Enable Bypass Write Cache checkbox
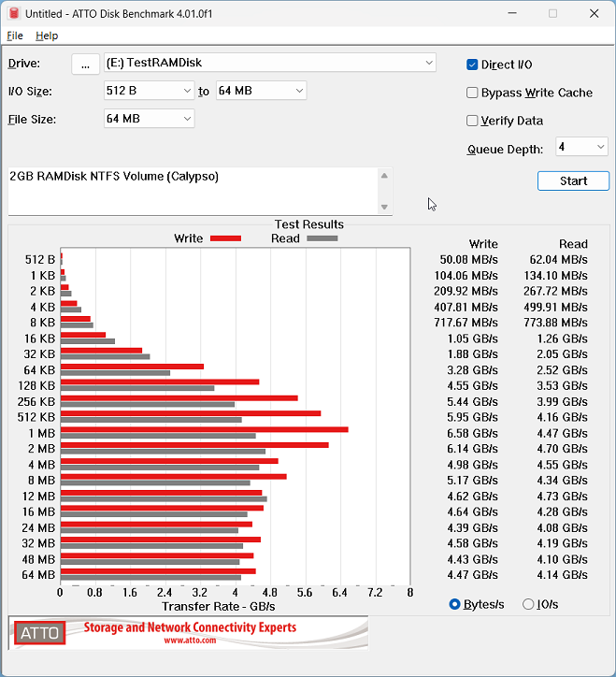Viewport: 616px width, 677px height. (472, 93)
